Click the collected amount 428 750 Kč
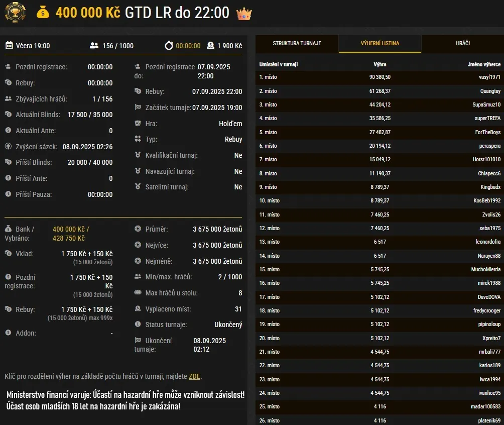This screenshot has height=425, width=504. 69,238
